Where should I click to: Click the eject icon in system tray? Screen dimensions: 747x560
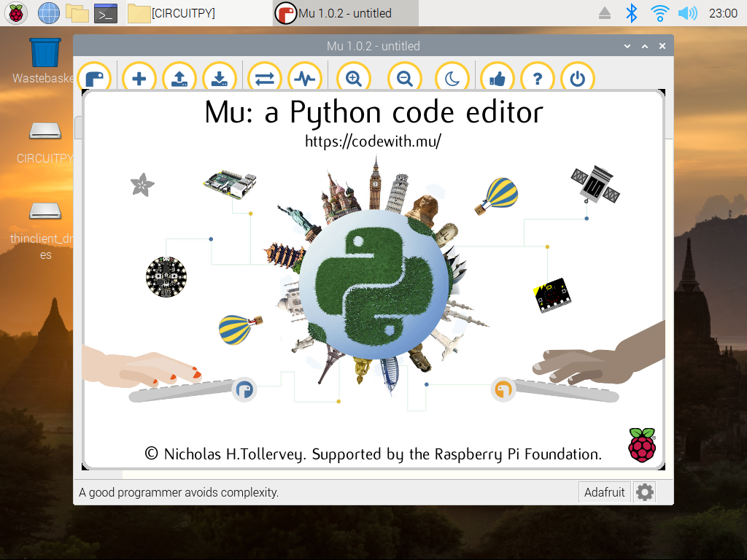[x=605, y=13]
